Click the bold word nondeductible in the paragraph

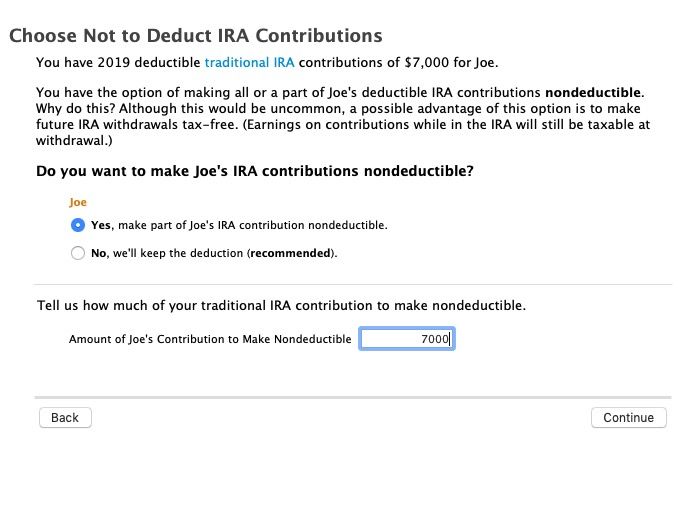[593, 92]
